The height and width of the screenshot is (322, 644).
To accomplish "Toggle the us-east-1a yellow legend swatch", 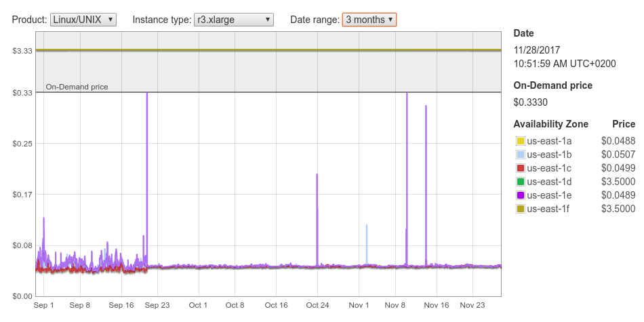I will [521, 141].
